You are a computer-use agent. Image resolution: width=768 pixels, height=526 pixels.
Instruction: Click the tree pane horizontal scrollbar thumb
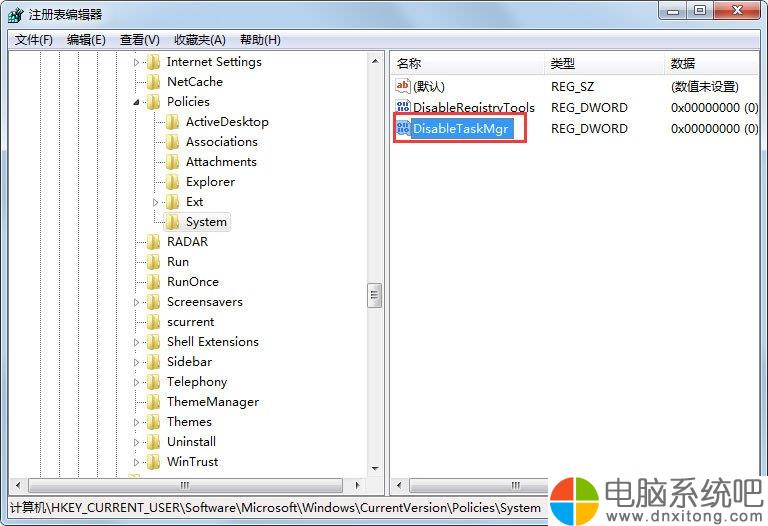pyautogui.click(x=185, y=485)
